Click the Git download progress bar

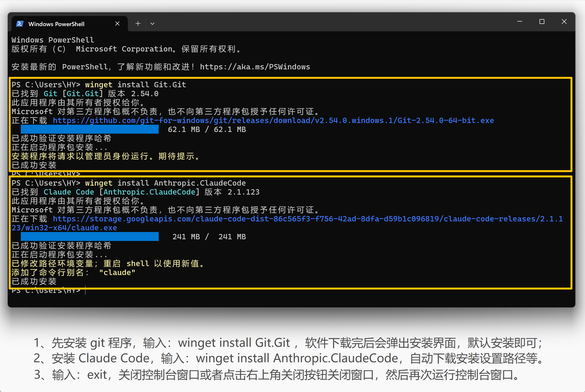[x=90, y=129]
